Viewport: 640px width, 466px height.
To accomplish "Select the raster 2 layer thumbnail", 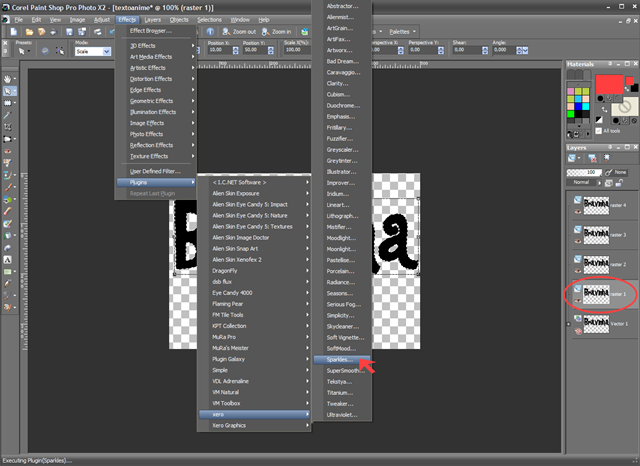I will tap(596, 264).
